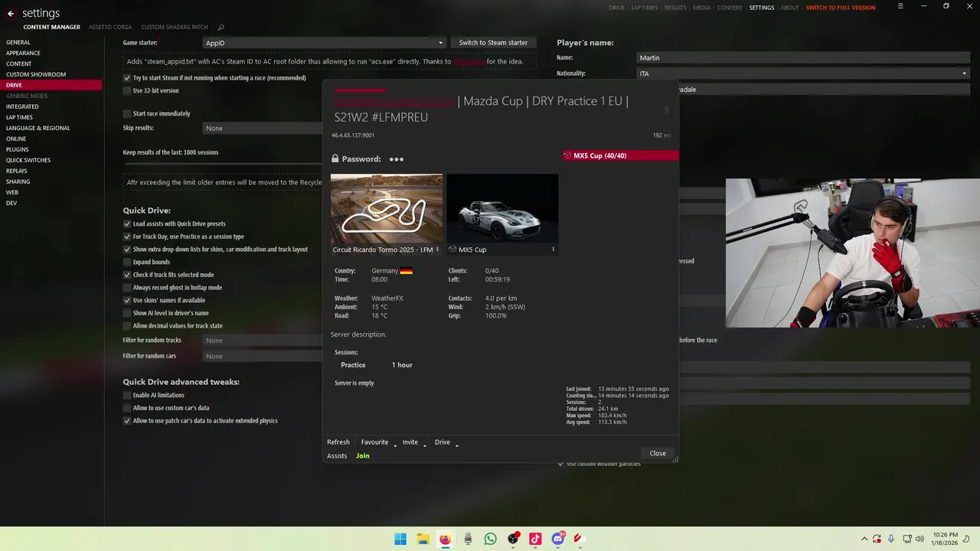The image size is (980, 551).
Task: Toggle Try to start Steam if not running
Action: coord(127,78)
